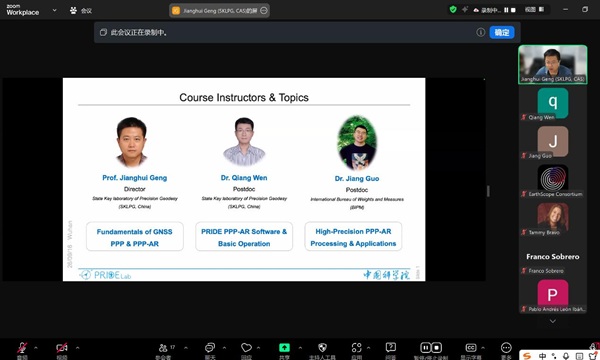Select Jiang Guo participant tile

coord(553,143)
